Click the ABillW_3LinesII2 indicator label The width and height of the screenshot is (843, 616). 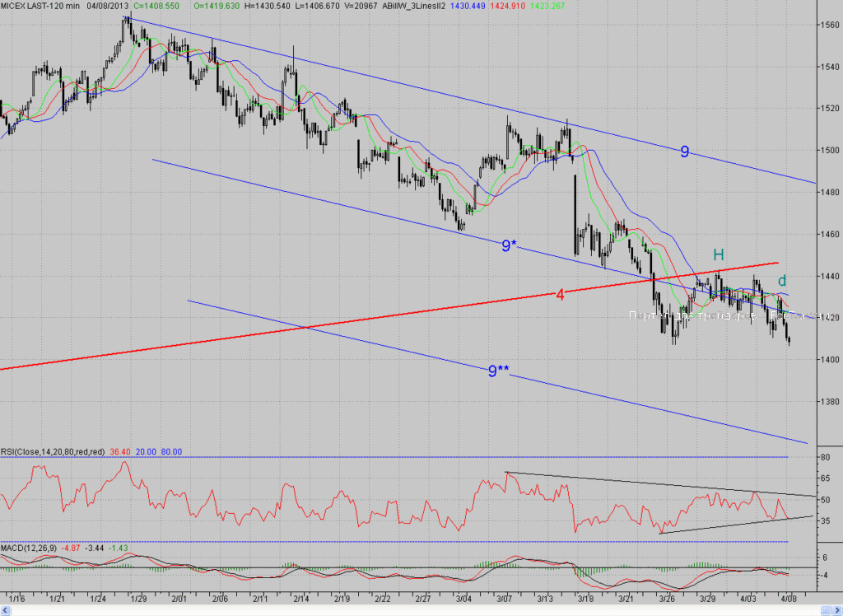click(413, 6)
